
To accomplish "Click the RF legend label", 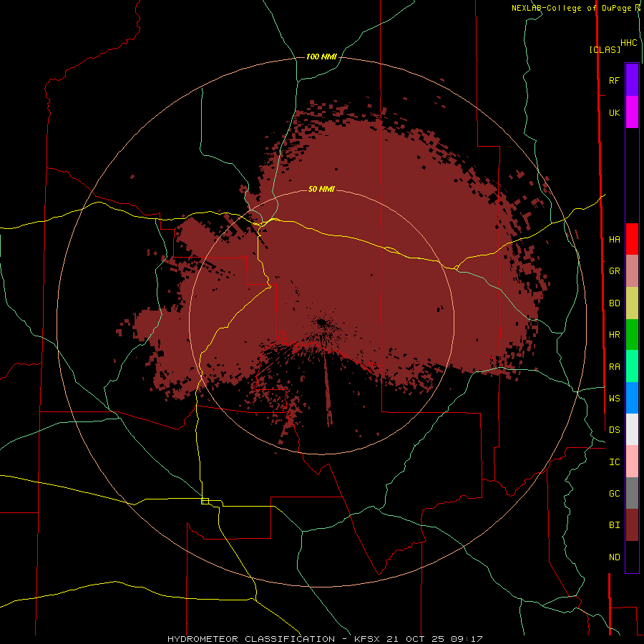I will coord(614,80).
